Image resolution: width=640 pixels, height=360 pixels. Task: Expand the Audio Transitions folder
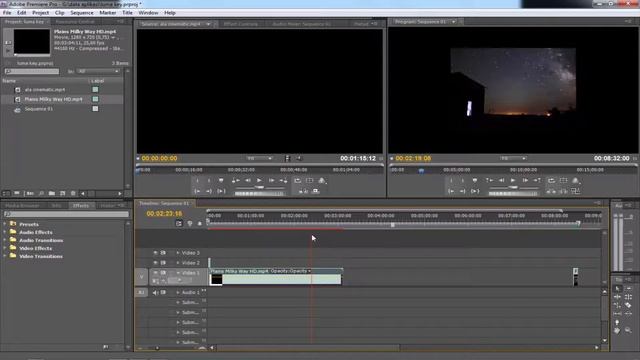[x=5, y=240]
